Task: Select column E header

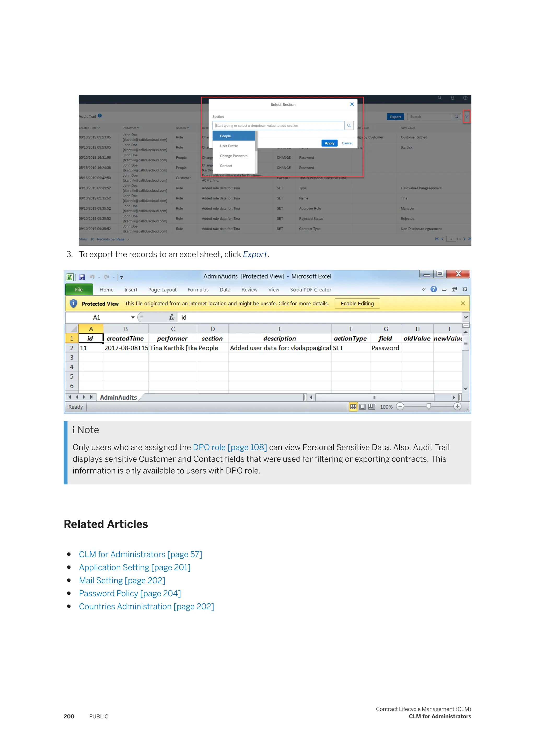Action: pyautogui.click(x=280, y=329)
